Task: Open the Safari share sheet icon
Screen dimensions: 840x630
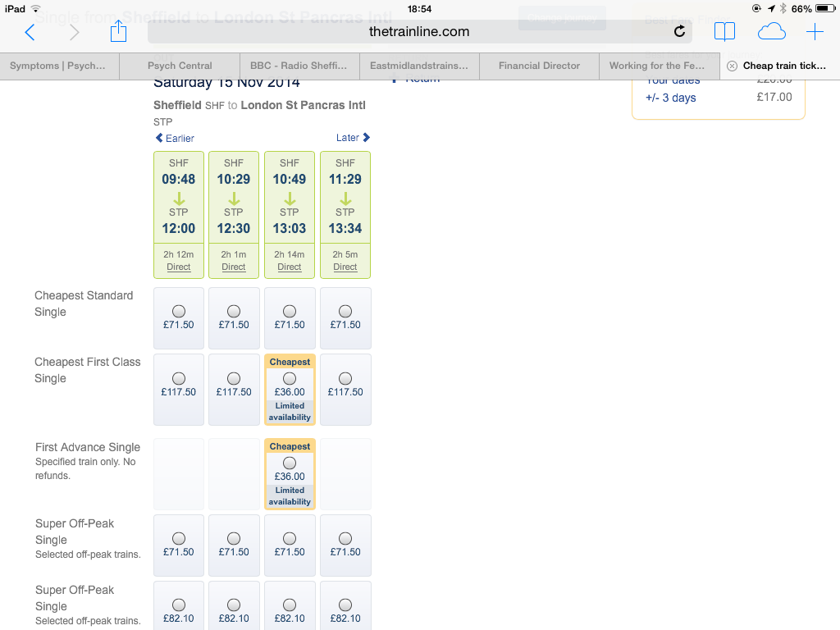Action: point(118,31)
